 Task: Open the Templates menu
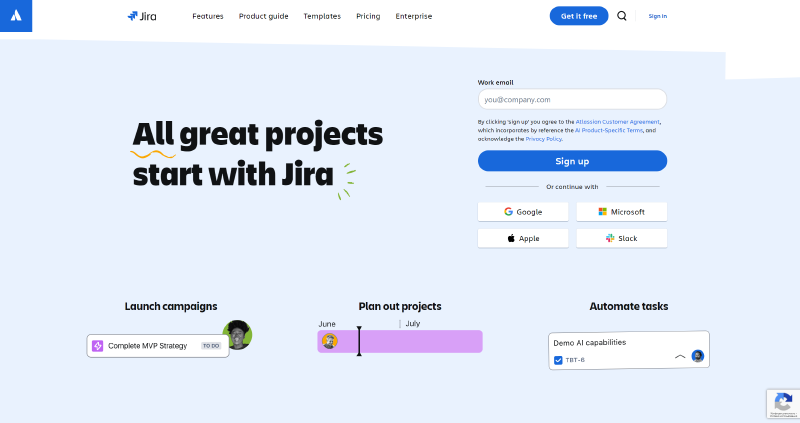322,16
